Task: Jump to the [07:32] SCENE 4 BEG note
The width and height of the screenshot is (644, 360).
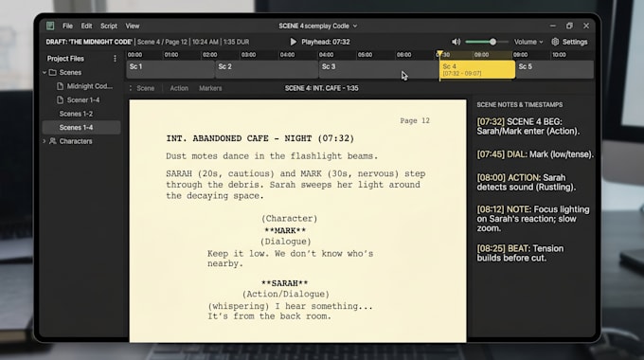Action: click(528, 127)
